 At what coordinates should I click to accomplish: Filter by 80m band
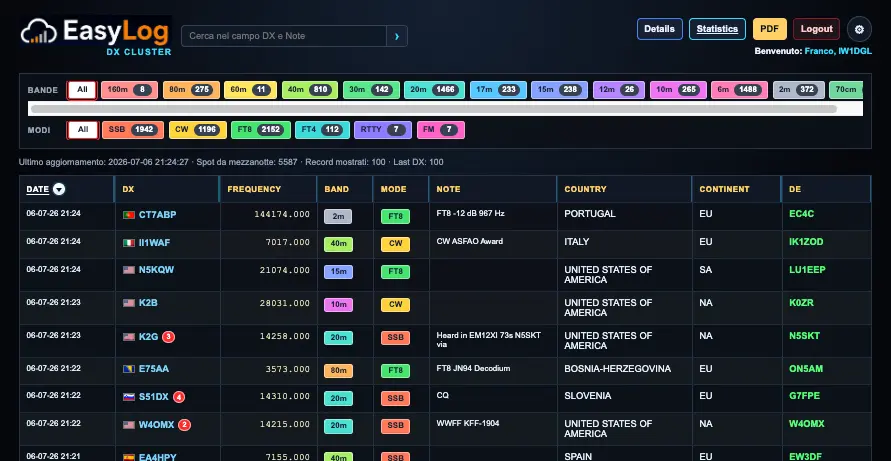click(191, 90)
